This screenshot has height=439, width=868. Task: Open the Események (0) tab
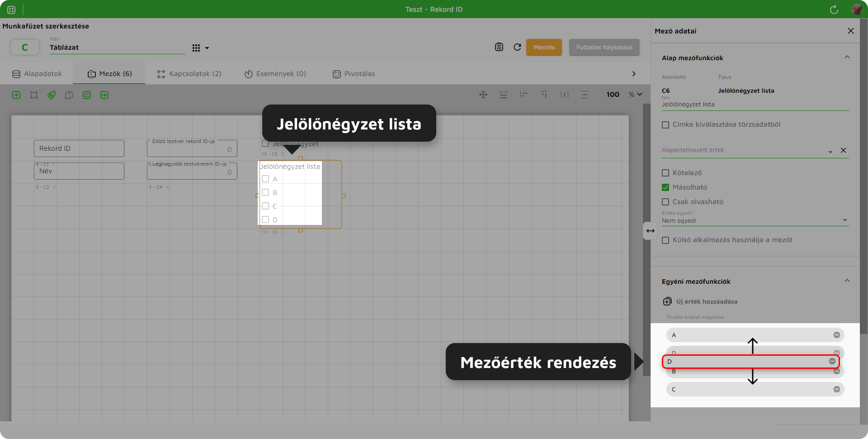click(275, 74)
